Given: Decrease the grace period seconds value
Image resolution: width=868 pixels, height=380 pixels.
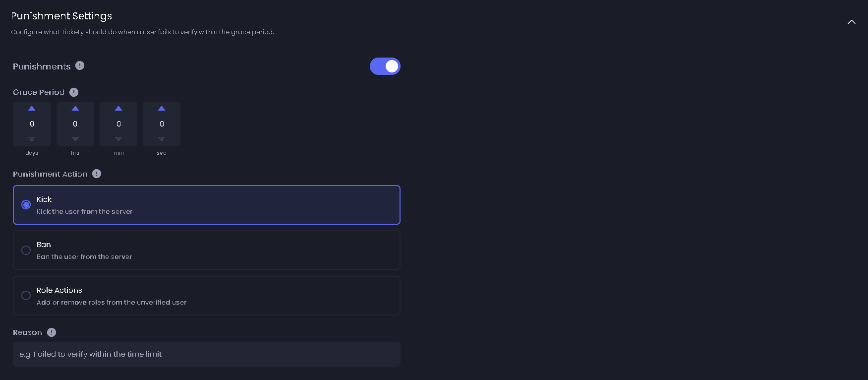Looking at the screenshot, I should point(162,139).
